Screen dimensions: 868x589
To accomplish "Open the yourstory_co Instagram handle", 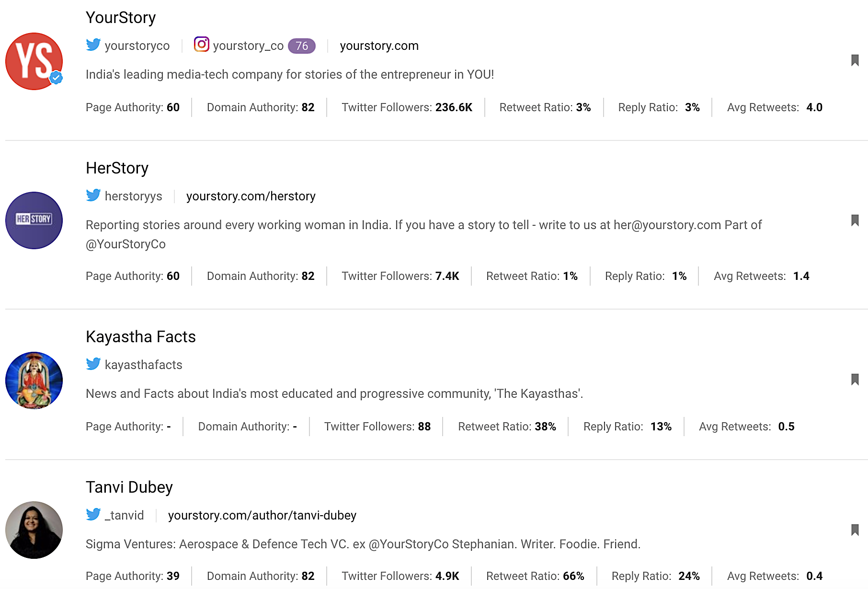I will point(248,46).
